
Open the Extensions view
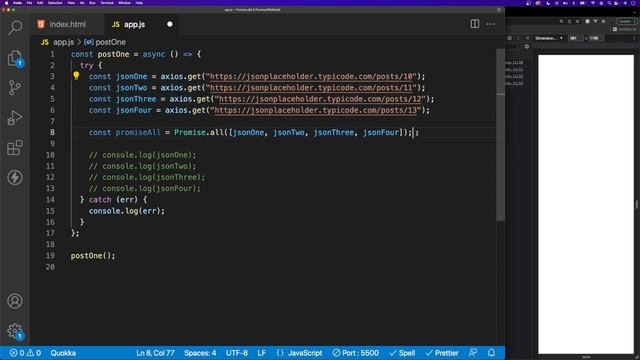tap(15, 148)
